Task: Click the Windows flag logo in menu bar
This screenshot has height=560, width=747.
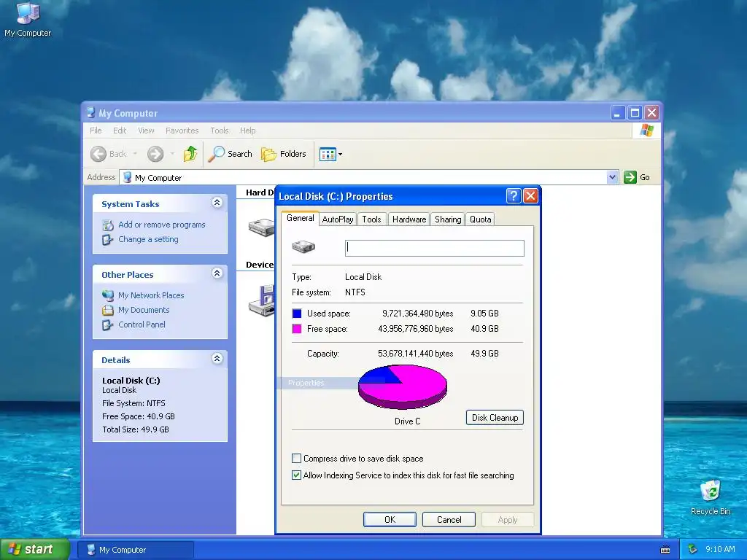Action: [646, 130]
